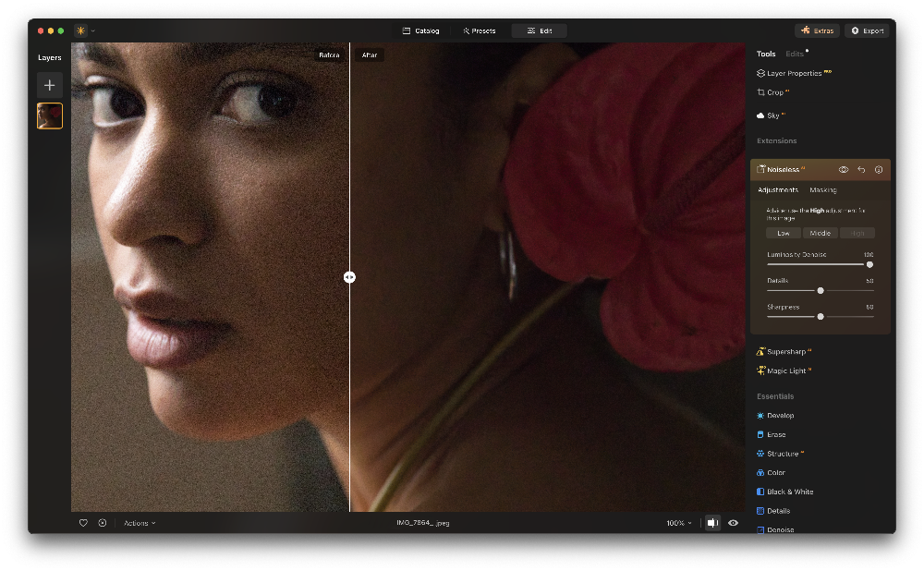Screen dimensions: 924x571
Task: Click the Details slider handle
Action: 821,290
